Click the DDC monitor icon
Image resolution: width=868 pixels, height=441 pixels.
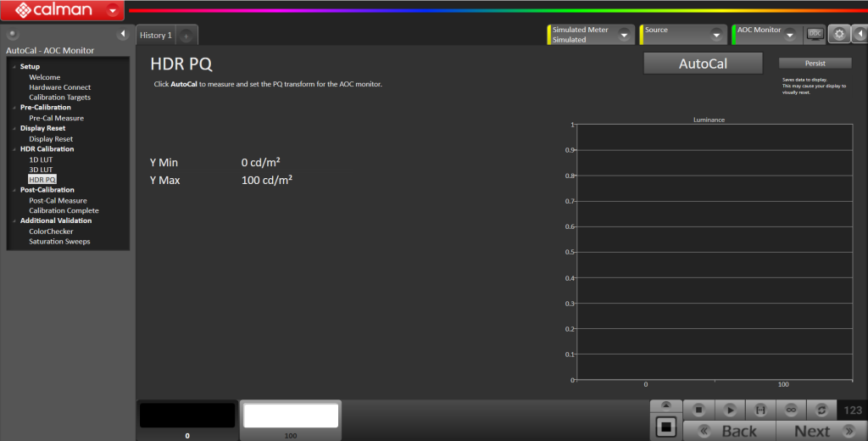tap(815, 35)
